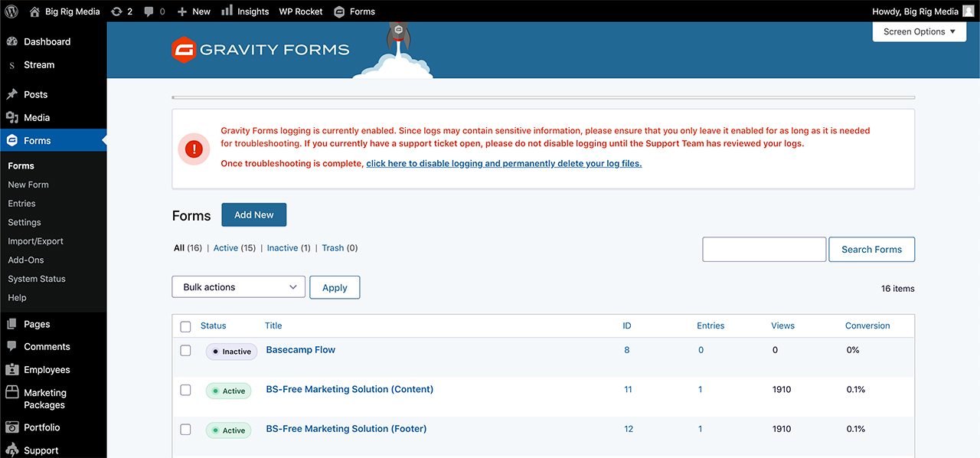Click the Media icon in the sidebar
This screenshot has height=458, width=980.
tap(11, 118)
